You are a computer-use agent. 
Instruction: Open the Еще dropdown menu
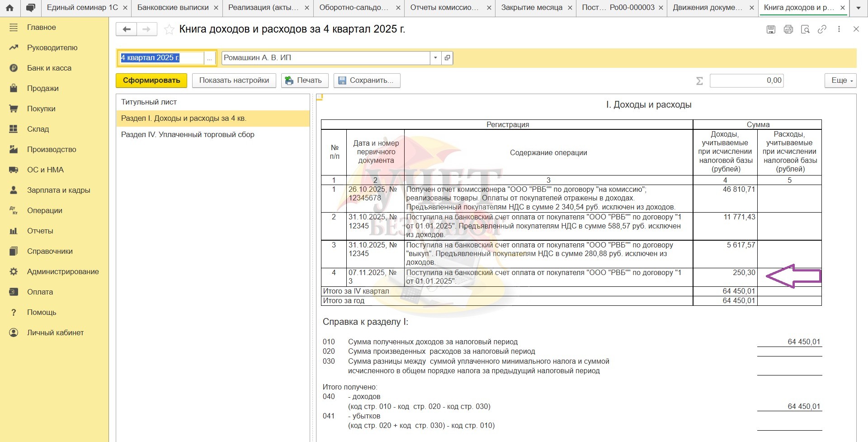840,81
